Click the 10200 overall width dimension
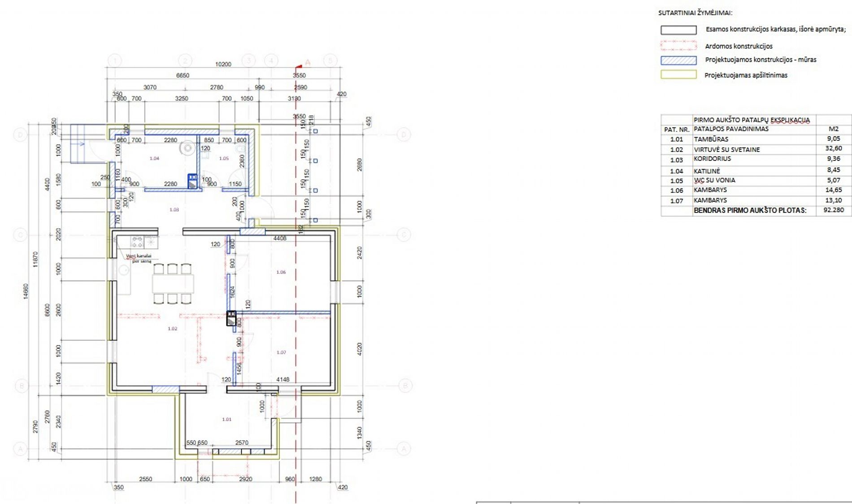 (x=223, y=64)
